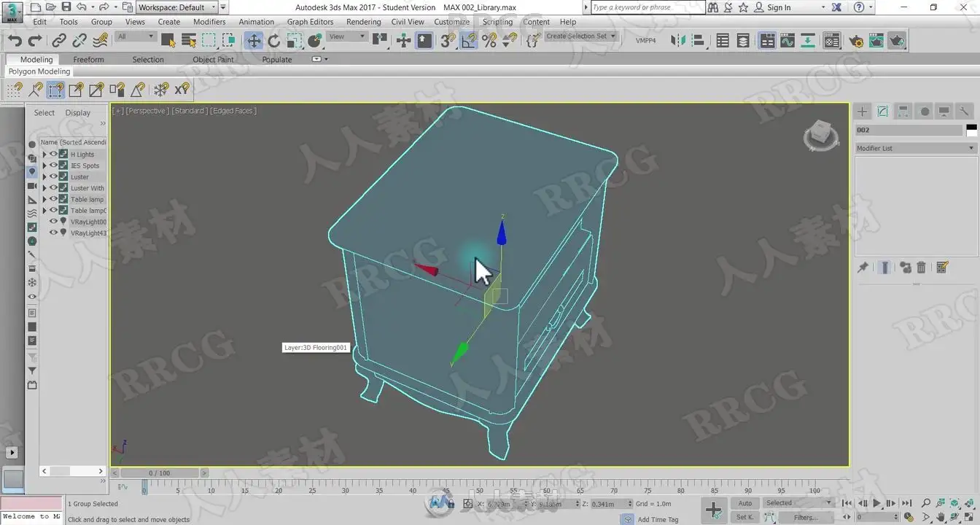Open the Align tool
Viewport: 980px width, 525px height.
[698, 41]
